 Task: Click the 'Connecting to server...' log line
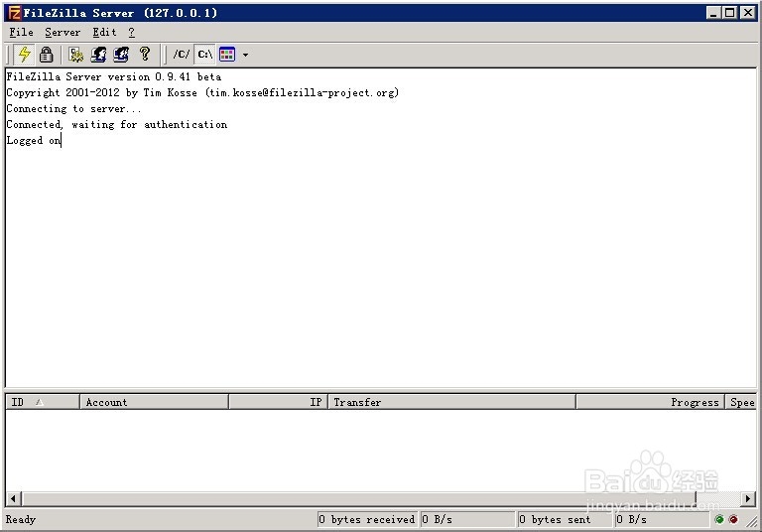[73, 108]
